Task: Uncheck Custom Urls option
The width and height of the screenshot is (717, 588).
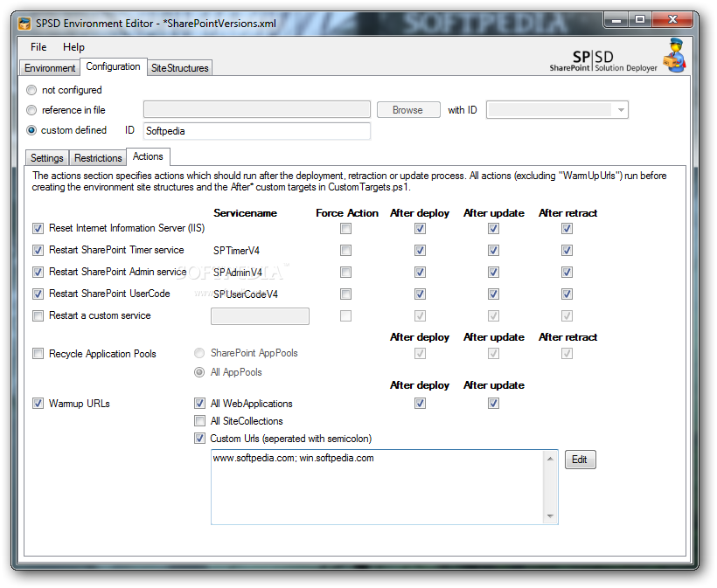Action: point(199,439)
